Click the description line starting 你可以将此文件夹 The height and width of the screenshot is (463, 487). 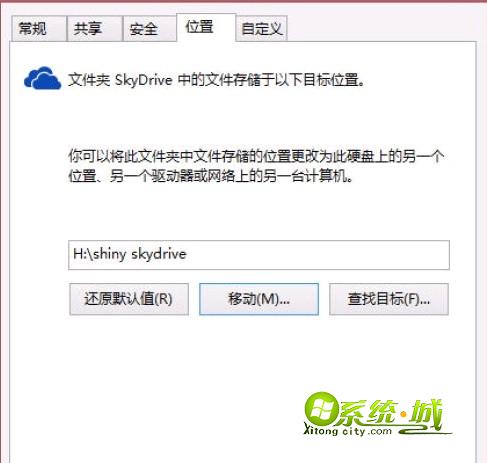point(256,156)
